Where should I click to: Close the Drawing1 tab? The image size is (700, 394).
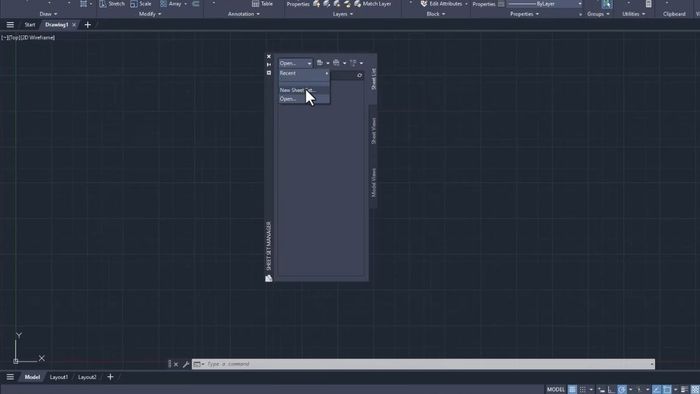74,25
